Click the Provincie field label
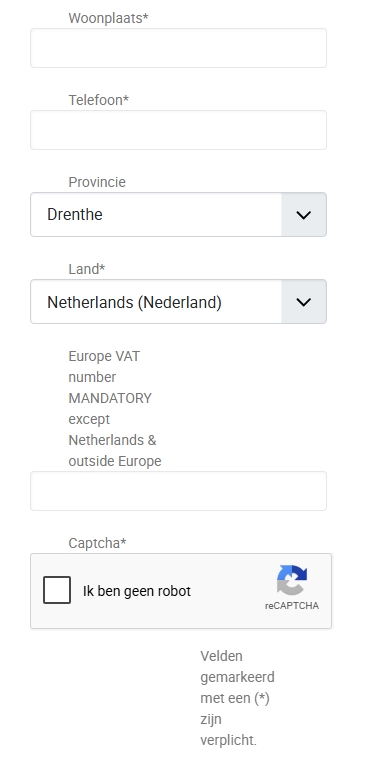Viewport: 371px width, 763px height. [97, 182]
